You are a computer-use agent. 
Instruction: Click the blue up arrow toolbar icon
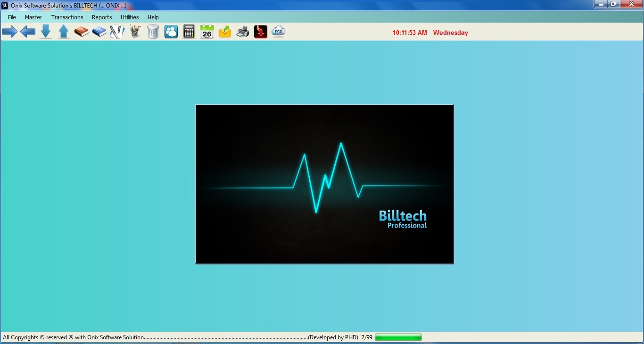tap(64, 32)
